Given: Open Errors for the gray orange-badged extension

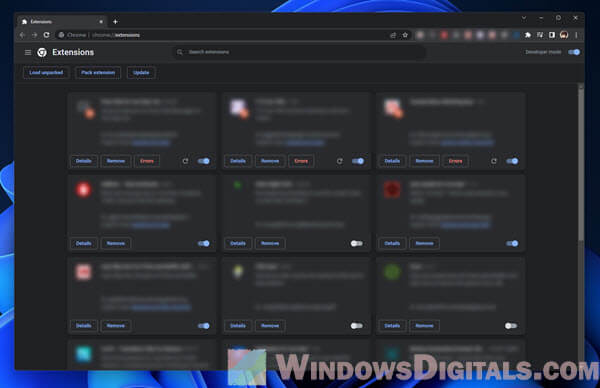Looking at the screenshot, I should click(147, 161).
